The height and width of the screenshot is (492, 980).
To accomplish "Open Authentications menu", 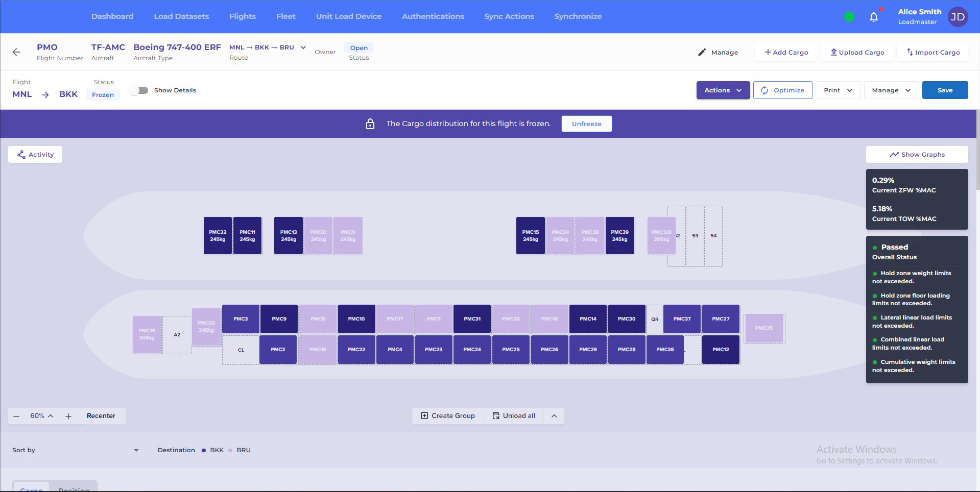I will tap(433, 16).
